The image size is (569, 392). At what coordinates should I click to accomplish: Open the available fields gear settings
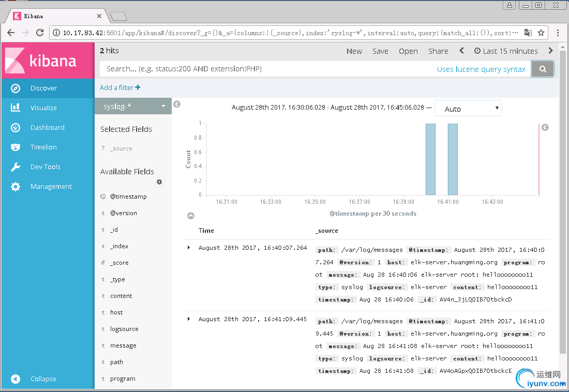click(159, 182)
